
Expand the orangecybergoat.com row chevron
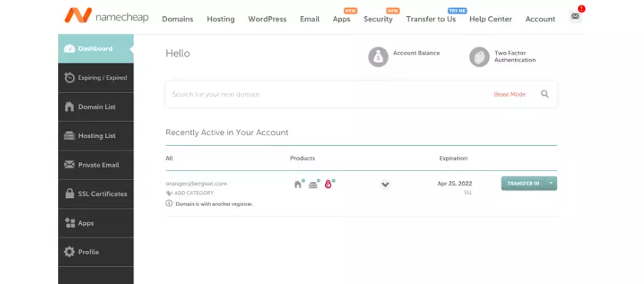click(385, 184)
